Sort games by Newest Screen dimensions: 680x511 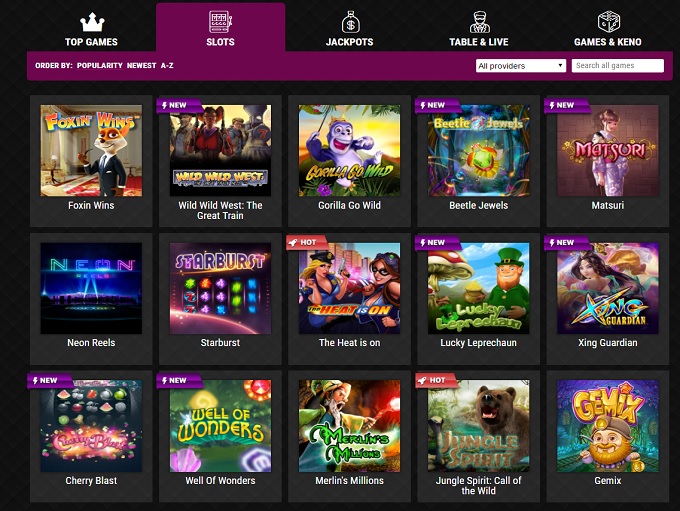coord(141,66)
